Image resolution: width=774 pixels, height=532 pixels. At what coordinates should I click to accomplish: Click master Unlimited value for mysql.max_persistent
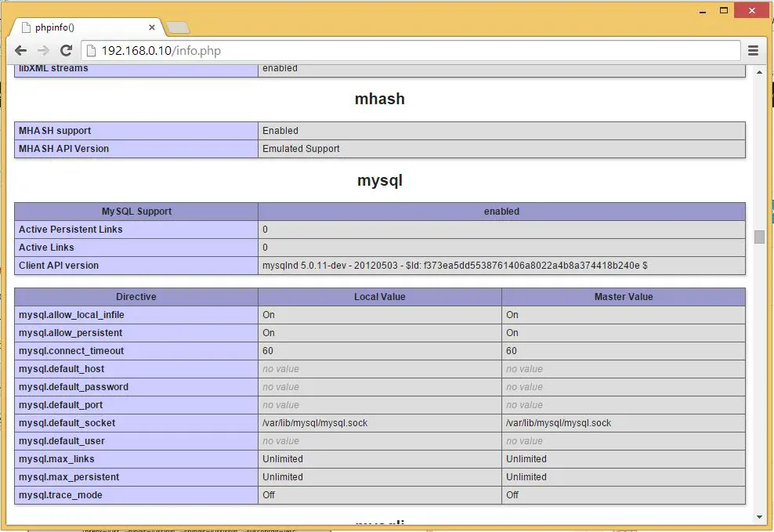(x=526, y=476)
